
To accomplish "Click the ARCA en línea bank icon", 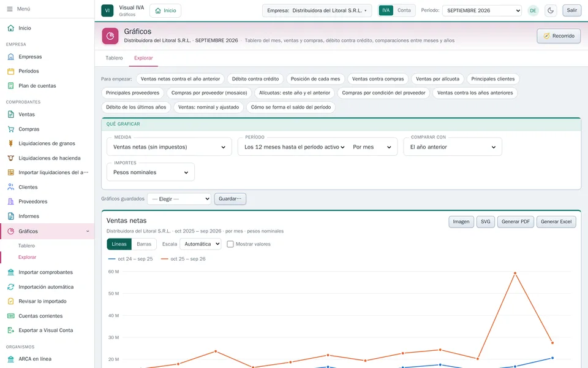I will click(11, 359).
